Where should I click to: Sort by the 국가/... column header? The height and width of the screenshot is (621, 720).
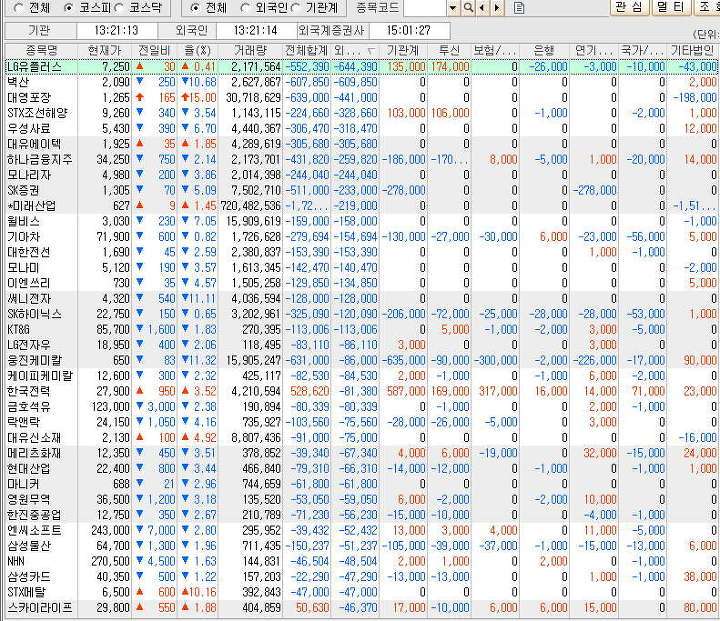[642, 50]
